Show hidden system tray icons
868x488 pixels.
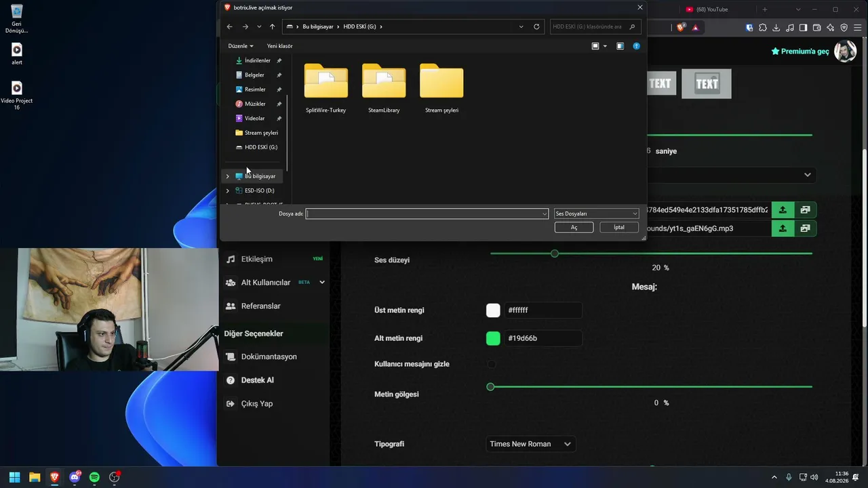[774, 477]
